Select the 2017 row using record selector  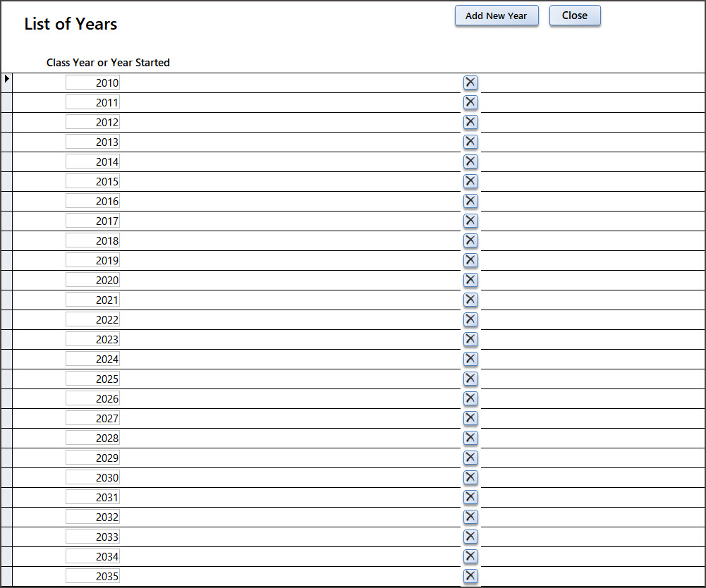pyautogui.click(x=6, y=221)
